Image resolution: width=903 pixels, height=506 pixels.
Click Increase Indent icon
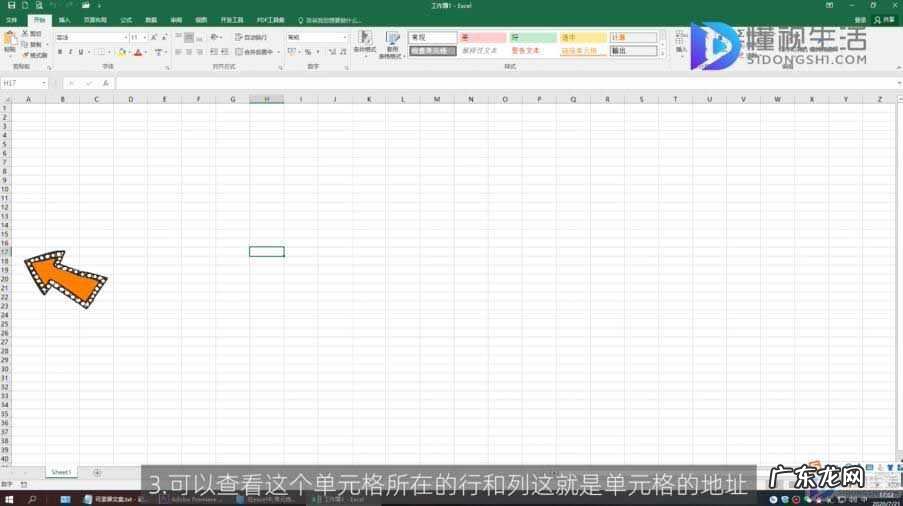pos(224,52)
